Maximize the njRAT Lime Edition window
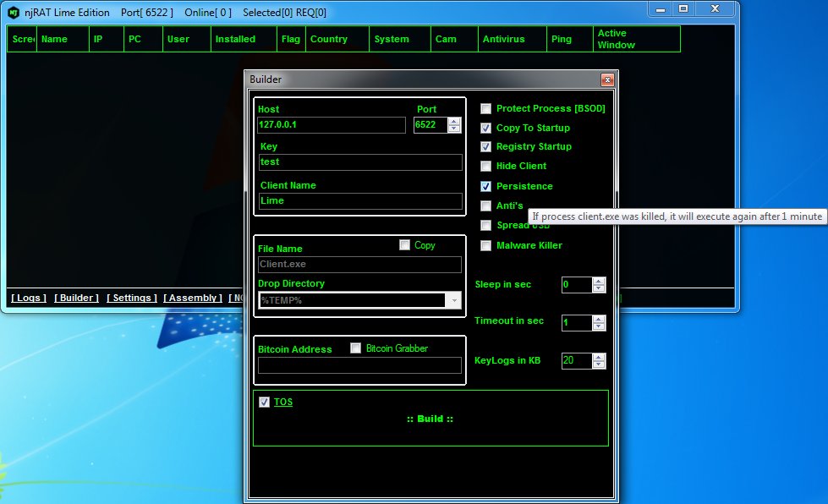This screenshot has width=828, height=504. [683, 9]
